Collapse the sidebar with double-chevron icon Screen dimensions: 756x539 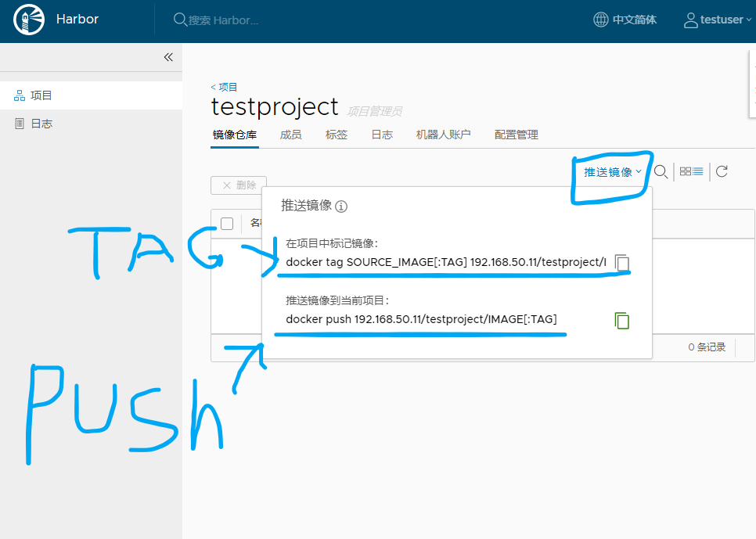(x=168, y=57)
